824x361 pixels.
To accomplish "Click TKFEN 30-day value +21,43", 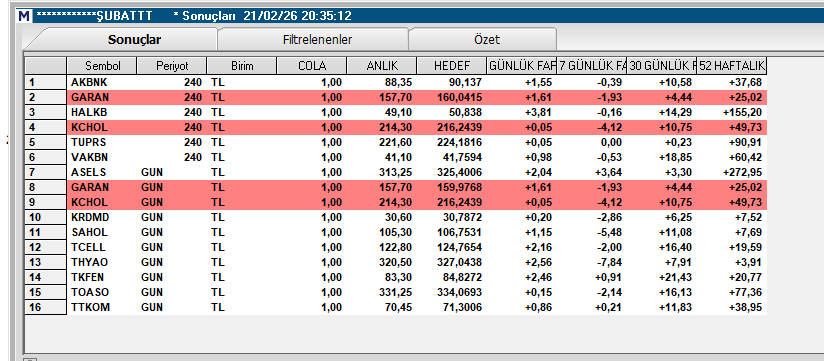I will point(675,277).
